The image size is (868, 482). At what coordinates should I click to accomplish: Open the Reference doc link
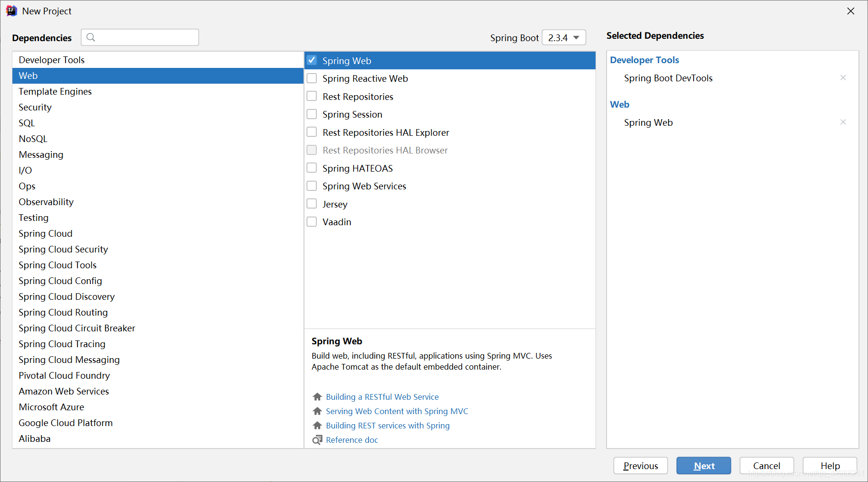point(352,440)
